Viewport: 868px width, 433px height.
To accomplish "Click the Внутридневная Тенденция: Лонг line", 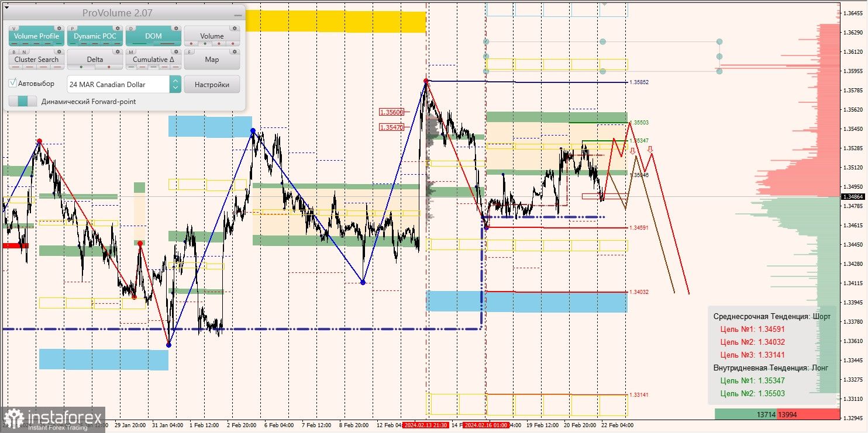I will click(x=771, y=368).
